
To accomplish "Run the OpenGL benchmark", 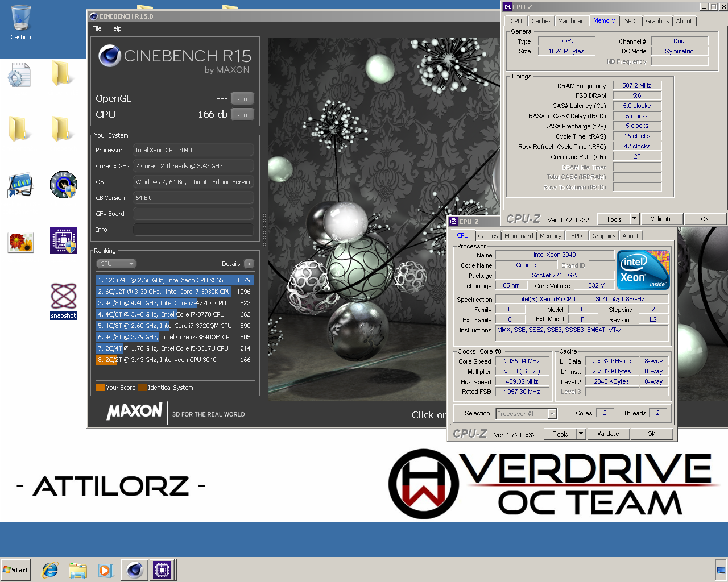I will (242, 99).
